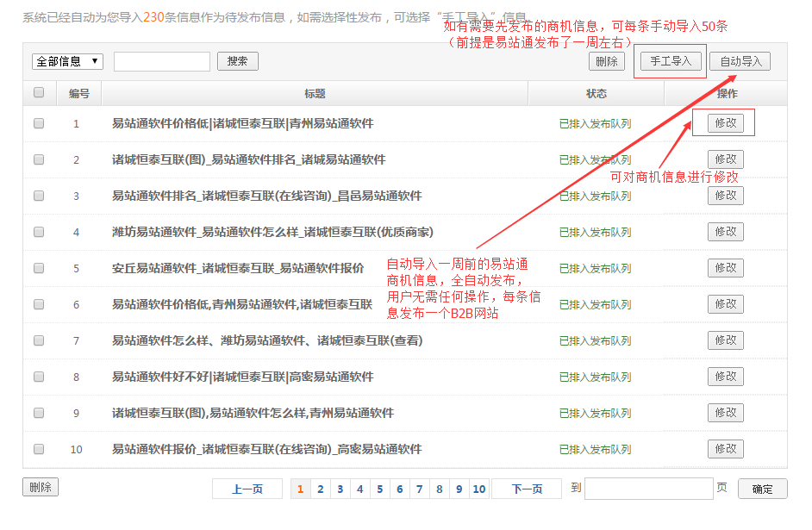Open the 全部信息 filter dropdown
This screenshot has height=530, width=812.
point(67,61)
